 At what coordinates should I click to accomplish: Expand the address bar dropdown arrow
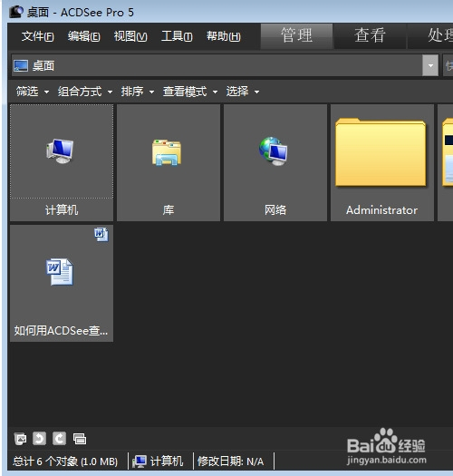tap(430, 65)
